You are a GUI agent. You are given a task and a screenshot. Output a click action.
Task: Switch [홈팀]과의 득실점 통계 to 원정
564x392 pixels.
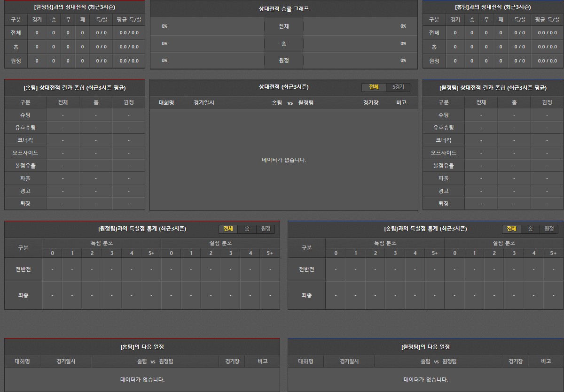pyautogui.click(x=549, y=229)
